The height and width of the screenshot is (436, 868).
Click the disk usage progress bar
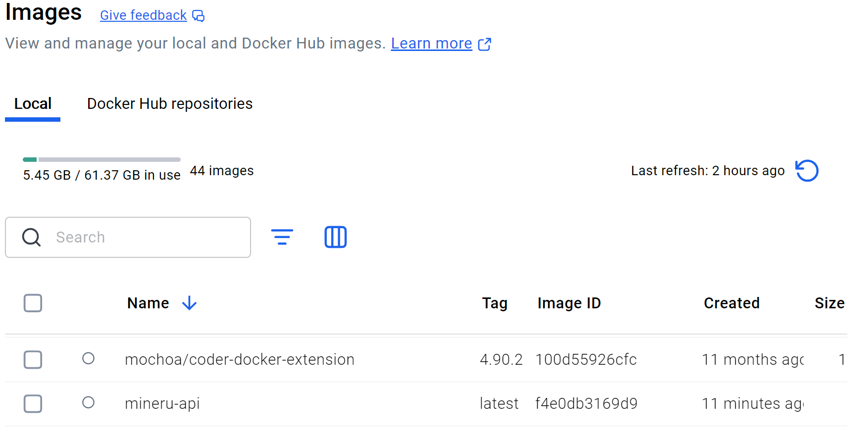tap(102, 159)
